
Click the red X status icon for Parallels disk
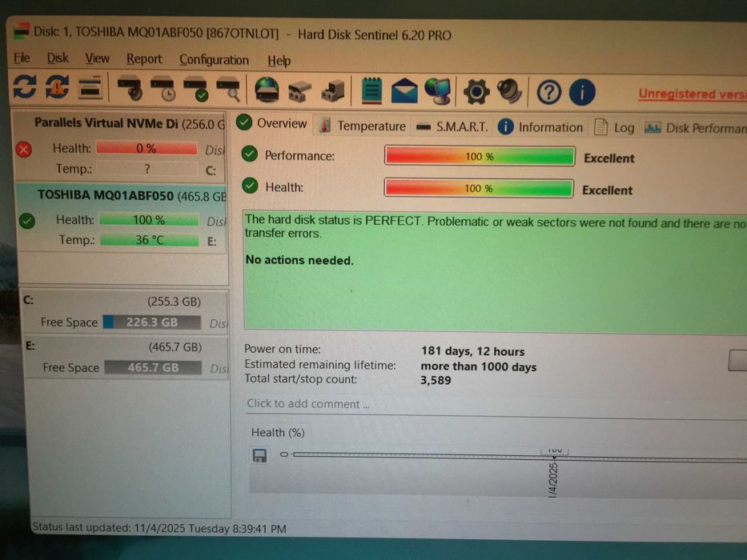23,150
